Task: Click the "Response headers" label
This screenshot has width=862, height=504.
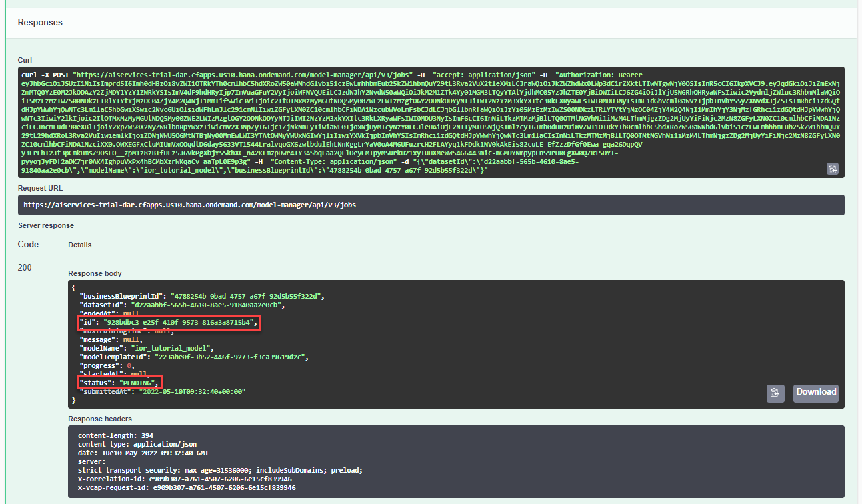Action: point(100,419)
